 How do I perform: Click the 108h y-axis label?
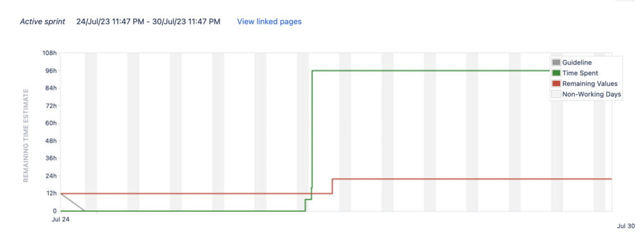click(49, 53)
